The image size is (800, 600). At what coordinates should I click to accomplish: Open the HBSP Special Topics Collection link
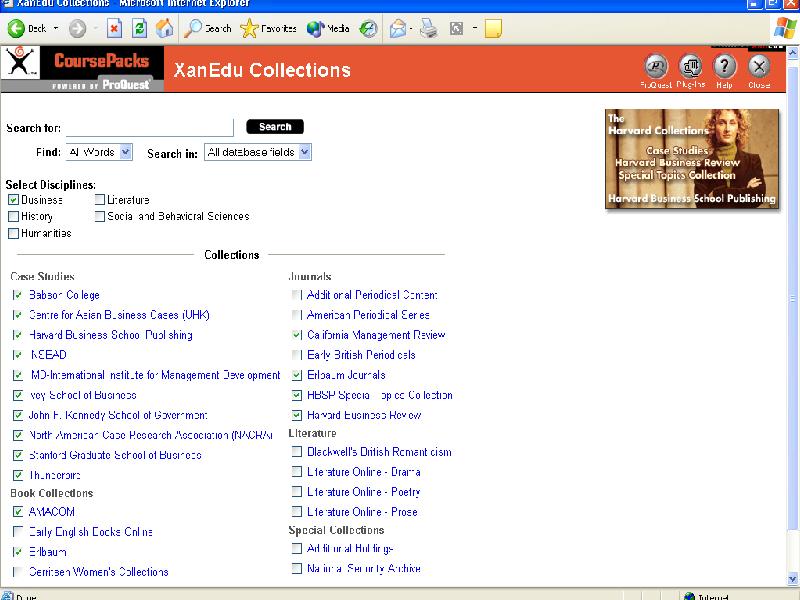click(x=380, y=395)
